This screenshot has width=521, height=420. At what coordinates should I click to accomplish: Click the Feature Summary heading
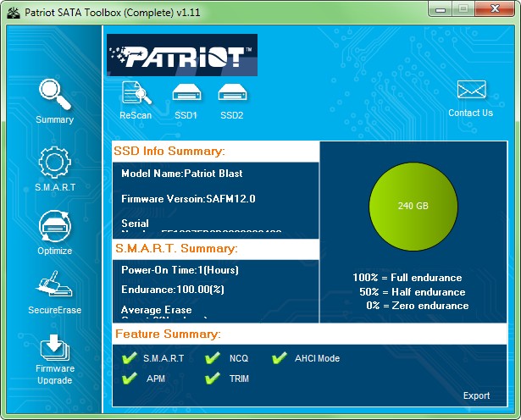click(168, 334)
